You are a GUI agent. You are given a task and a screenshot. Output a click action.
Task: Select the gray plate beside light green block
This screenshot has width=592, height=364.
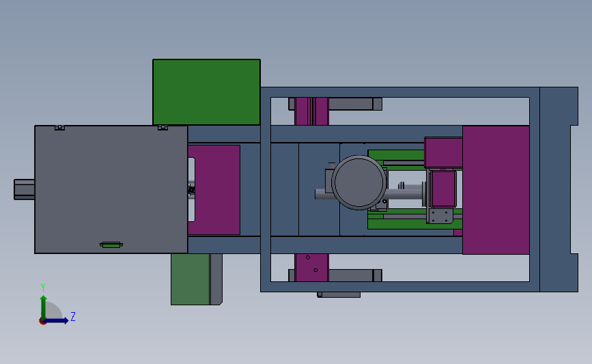(216, 279)
